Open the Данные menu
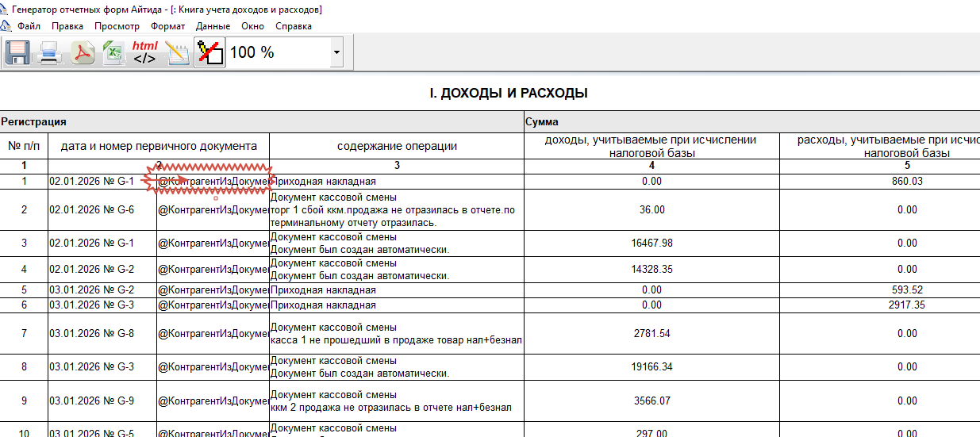Viewport: 980px width, 437px height. (213, 26)
